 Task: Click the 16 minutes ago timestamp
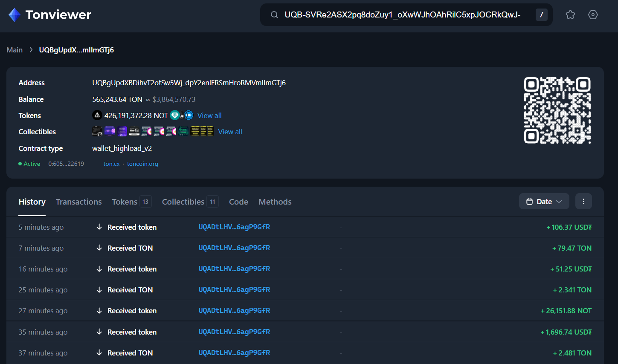coord(43,269)
